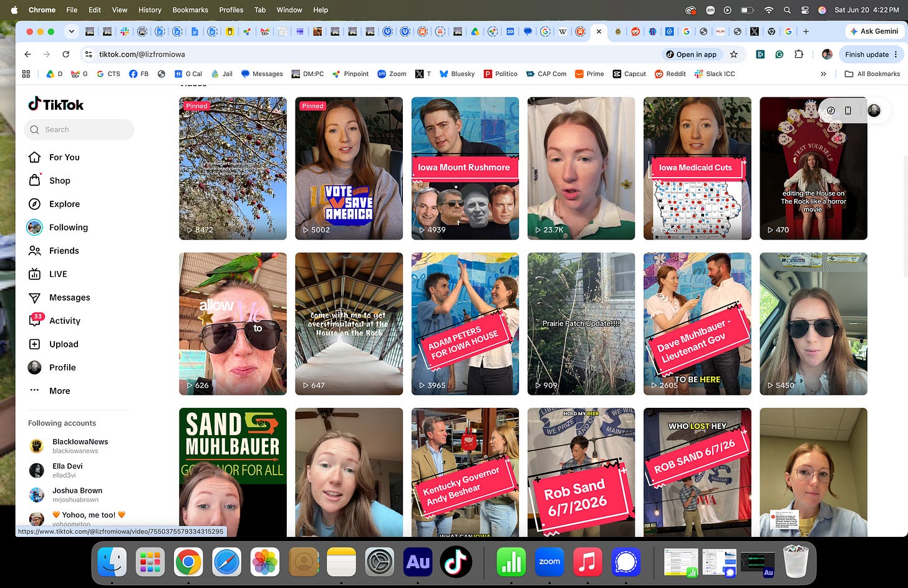Open the Wi-Fi menu in menu bar
Screen dimensions: 908x588
coord(769,10)
